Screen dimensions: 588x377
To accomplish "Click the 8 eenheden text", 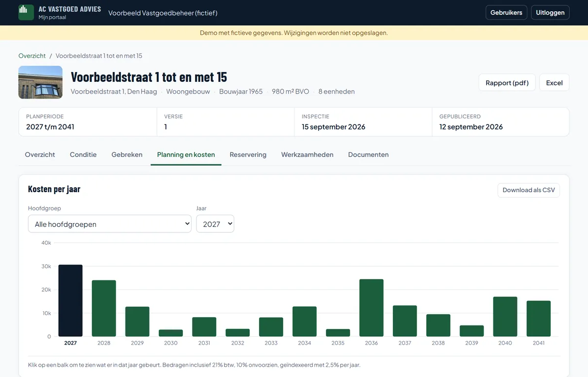I will coord(337,91).
